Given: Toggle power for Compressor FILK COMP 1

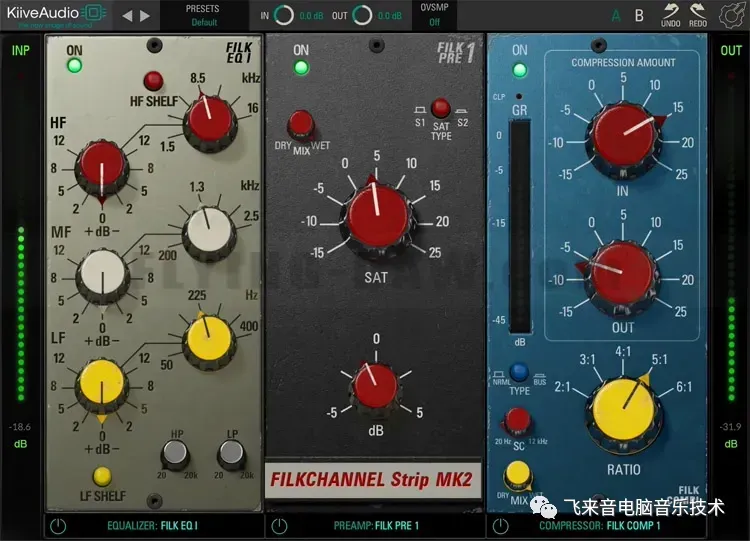Looking at the screenshot, I should [x=501, y=526].
